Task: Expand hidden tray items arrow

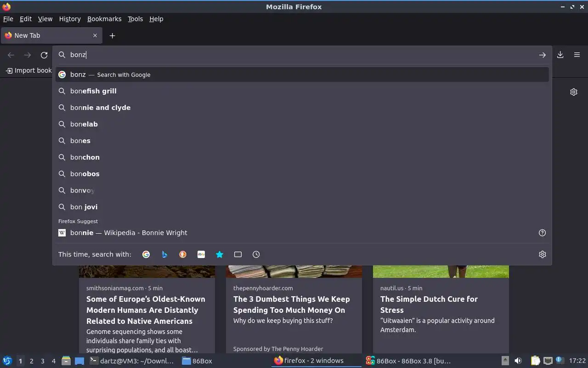Action: click(x=505, y=361)
